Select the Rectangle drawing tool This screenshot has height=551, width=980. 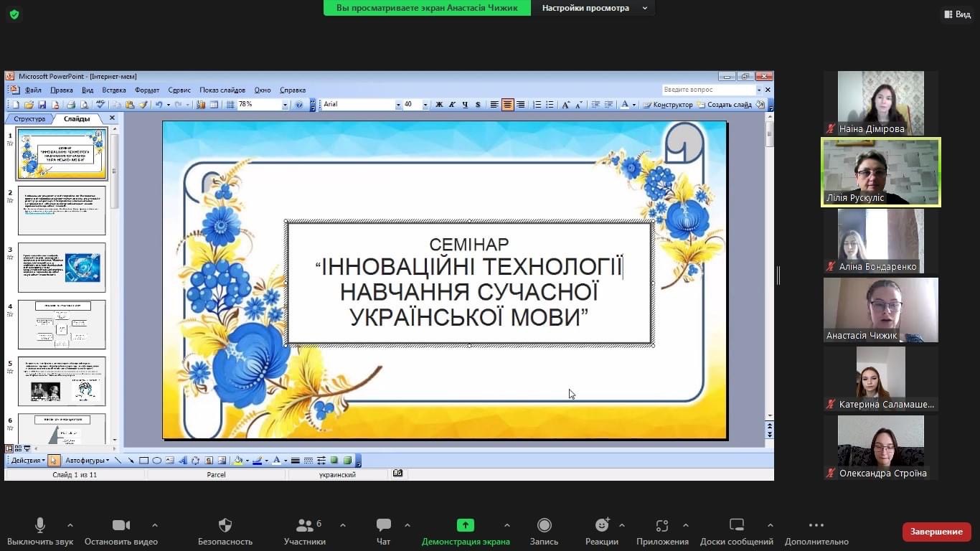pos(143,461)
